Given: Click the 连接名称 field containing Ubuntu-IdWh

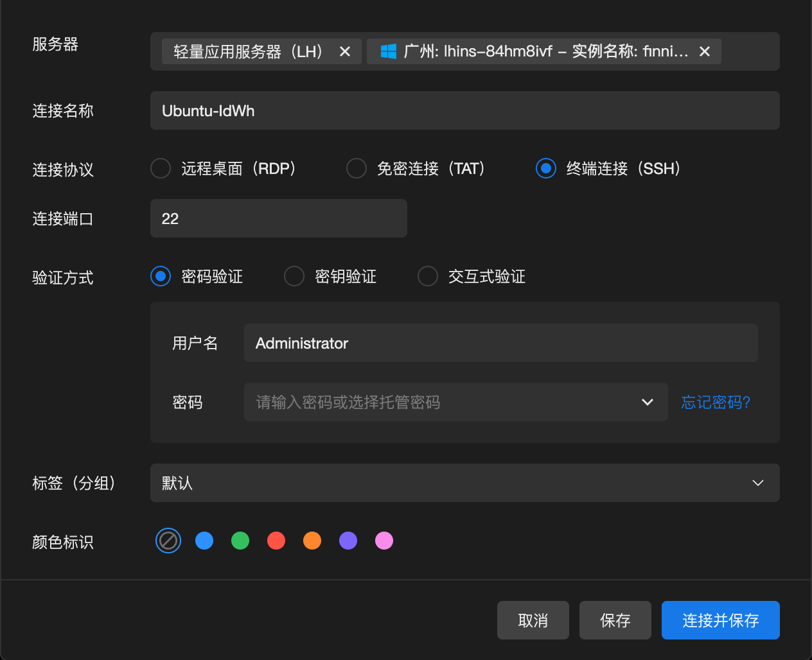Looking at the screenshot, I should (465, 110).
